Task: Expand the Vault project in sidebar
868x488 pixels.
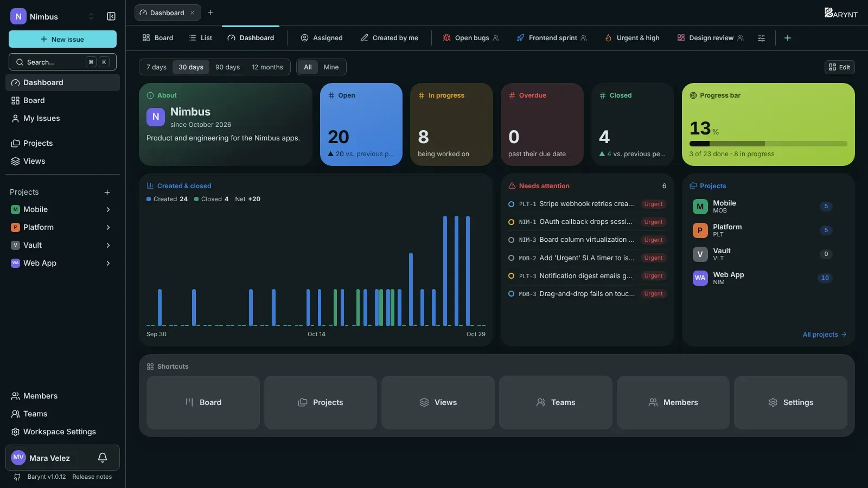Action: (x=108, y=245)
